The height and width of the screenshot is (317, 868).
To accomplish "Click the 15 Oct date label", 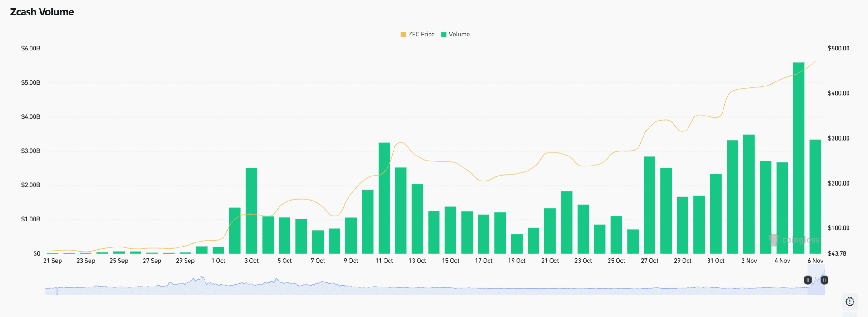I will click(x=450, y=261).
